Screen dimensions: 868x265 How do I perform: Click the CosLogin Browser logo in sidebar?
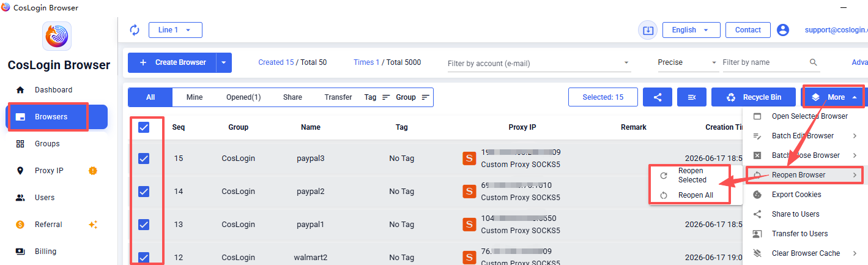[x=57, y=36]
